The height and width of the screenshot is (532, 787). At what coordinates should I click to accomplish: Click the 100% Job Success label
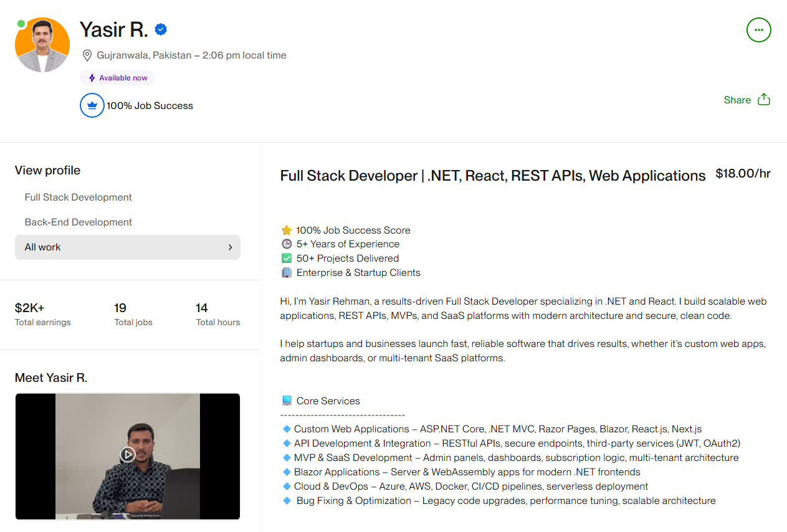click(x=150, y=106)
